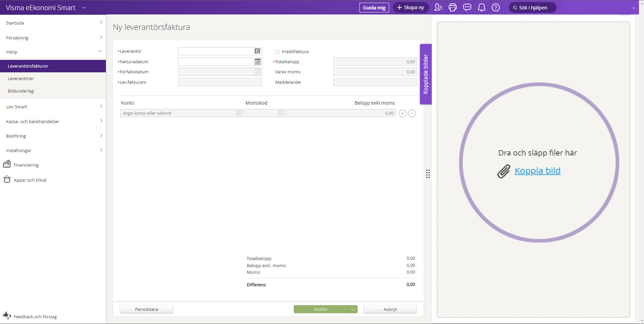Click the Avbryt button
The height and width of the screenshot is (324, 644).
(x=390, y=309)
